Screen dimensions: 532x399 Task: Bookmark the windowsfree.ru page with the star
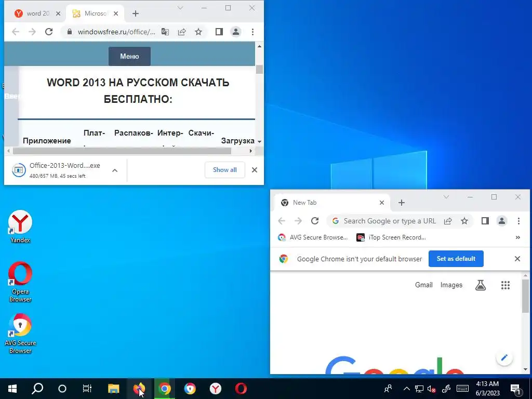(x=198, y=32)
